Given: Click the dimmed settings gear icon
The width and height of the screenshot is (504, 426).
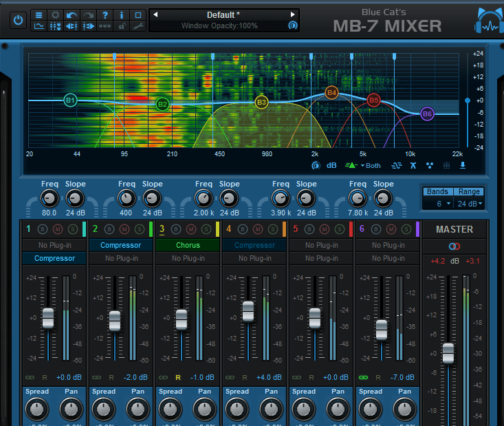Looking at the screenshot, I should (55, 15).
